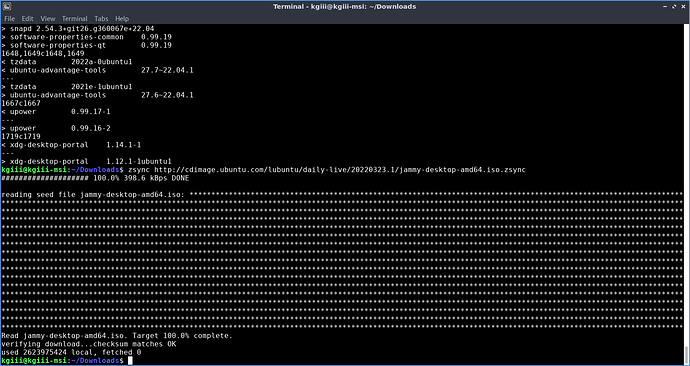The height and width of the screenshot is (366, 690).
Task: Close the terminal window
Action: (x=684, y=7)
